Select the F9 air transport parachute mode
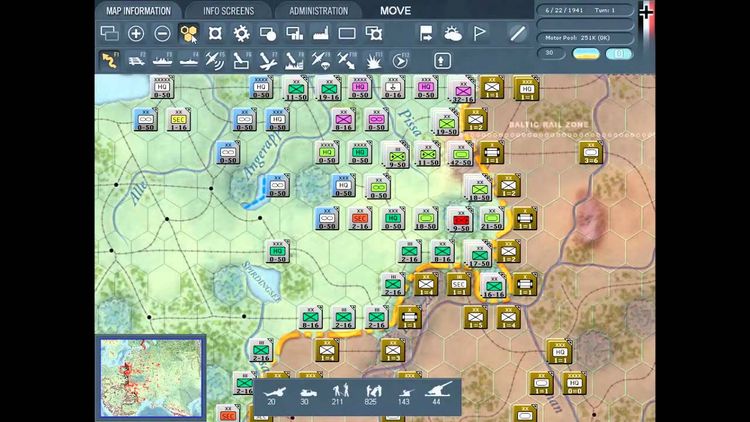The width and height of the screenshot is (750, 422). click(x=320, y=61)
